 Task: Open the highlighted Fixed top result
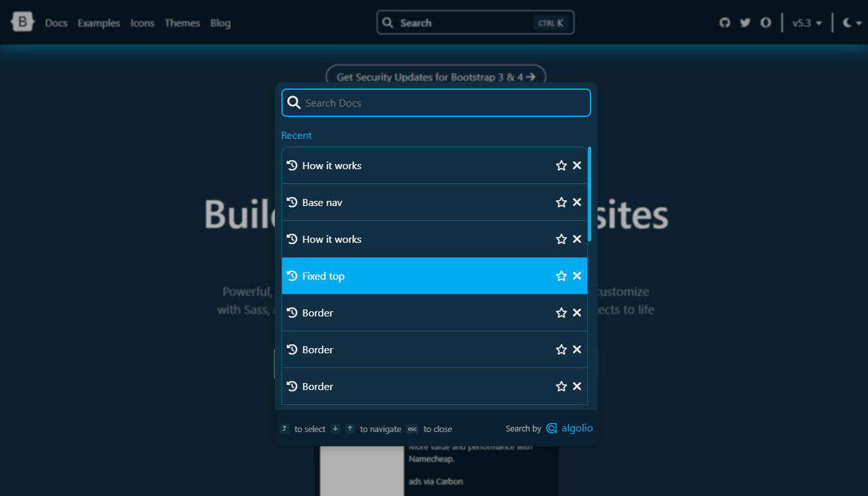434,276
